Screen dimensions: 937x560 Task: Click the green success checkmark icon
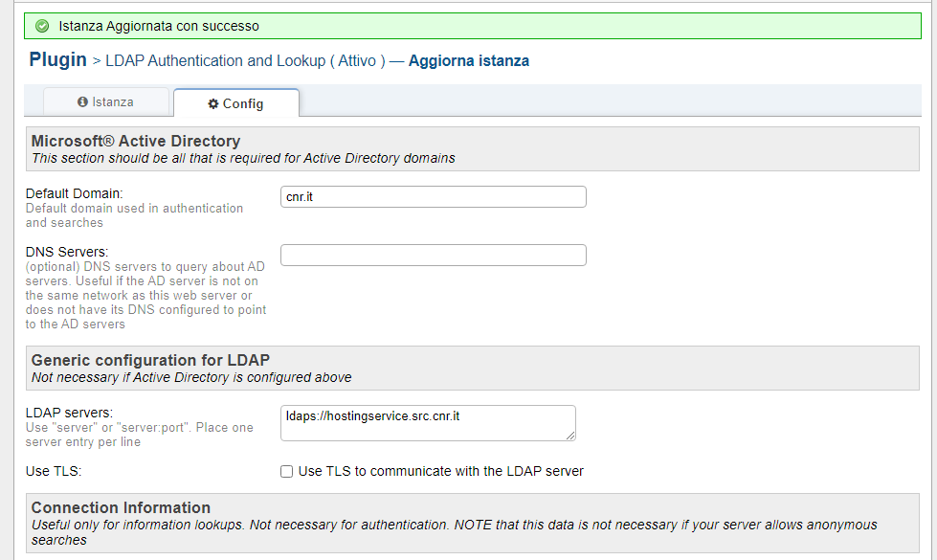pyautogui.click(x=41, y=25)
